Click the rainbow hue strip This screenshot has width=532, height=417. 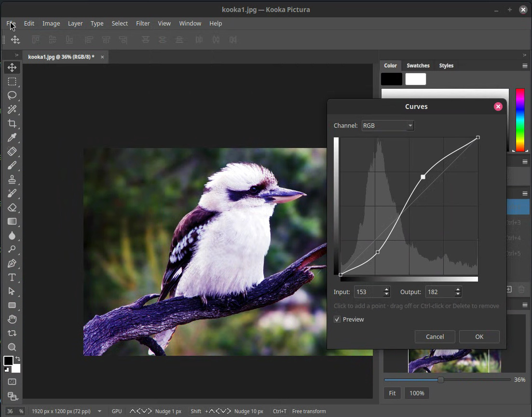pos(520,120)
